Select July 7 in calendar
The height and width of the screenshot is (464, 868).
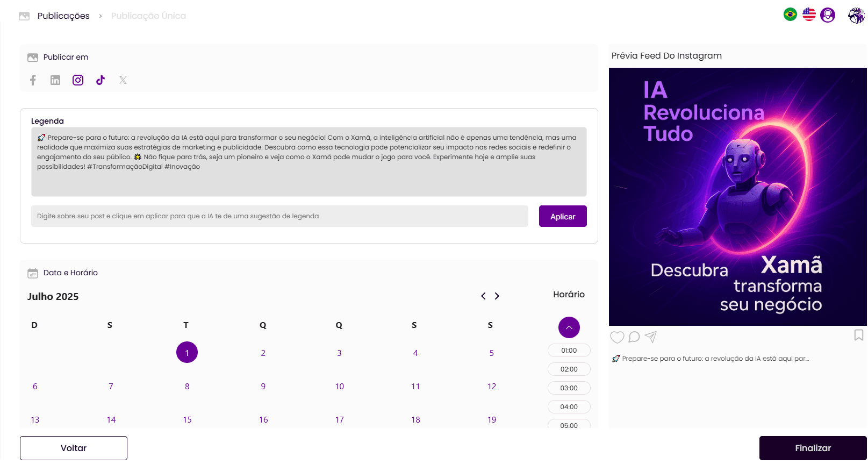111,387
